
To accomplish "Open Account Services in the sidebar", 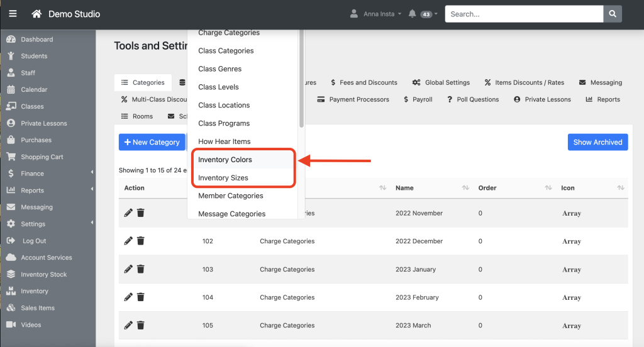I will (48, 258).
